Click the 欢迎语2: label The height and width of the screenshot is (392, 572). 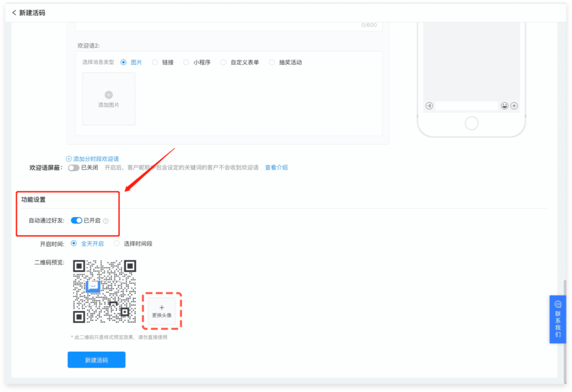88,46
